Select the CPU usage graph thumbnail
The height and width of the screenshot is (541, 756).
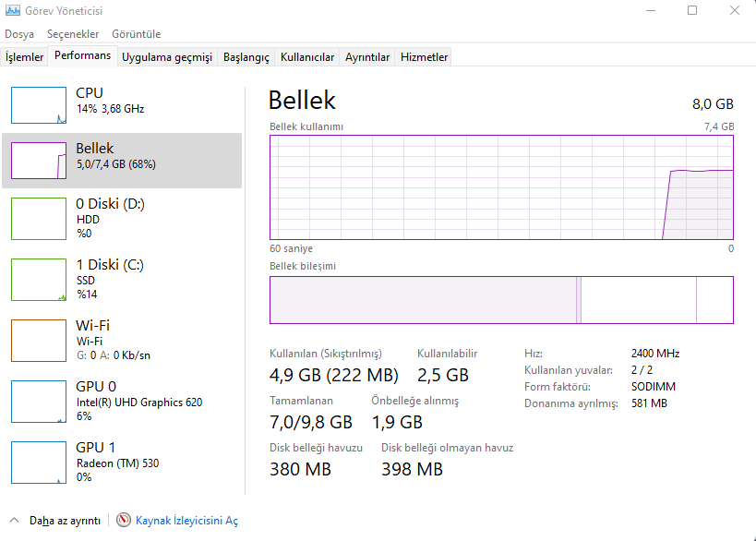[x=39, y=105]
